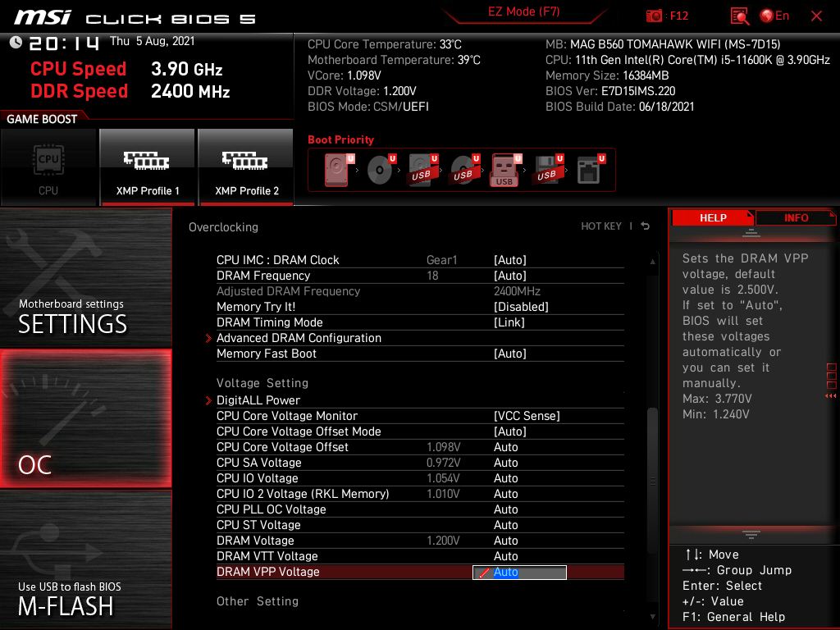Click the MSI logo
Screen dimensions: 840x630
point(43,17)
